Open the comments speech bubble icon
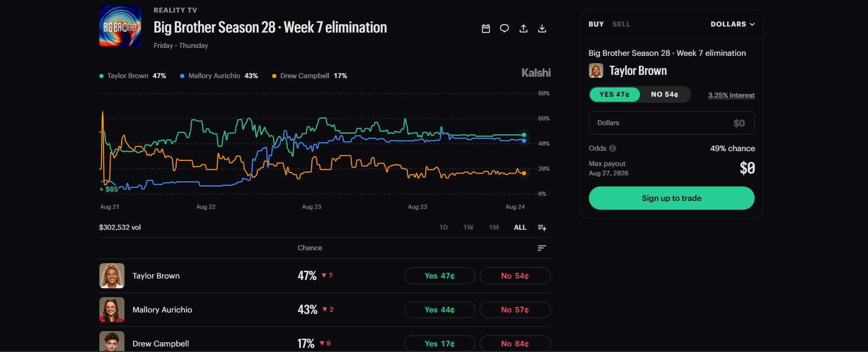Viewport: 868px width, 352px height. pos(504,29)
